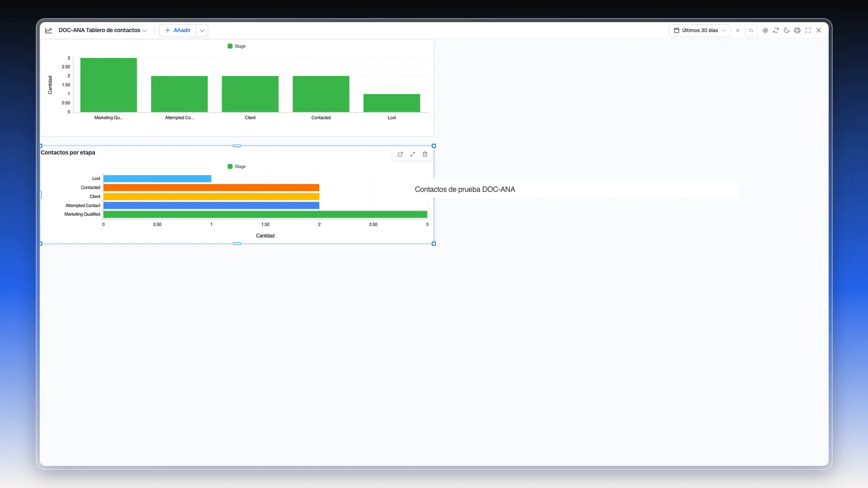Image resolution: width=868 pixels, height=488 pixels.
Task: Open the chevron dropdown next to Añadir
Action: click(202, 30)
